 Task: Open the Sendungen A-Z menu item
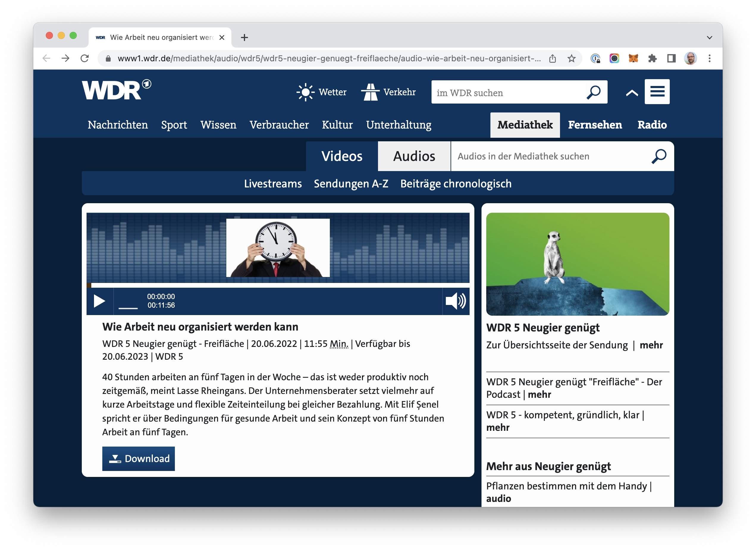click(351, 184)
